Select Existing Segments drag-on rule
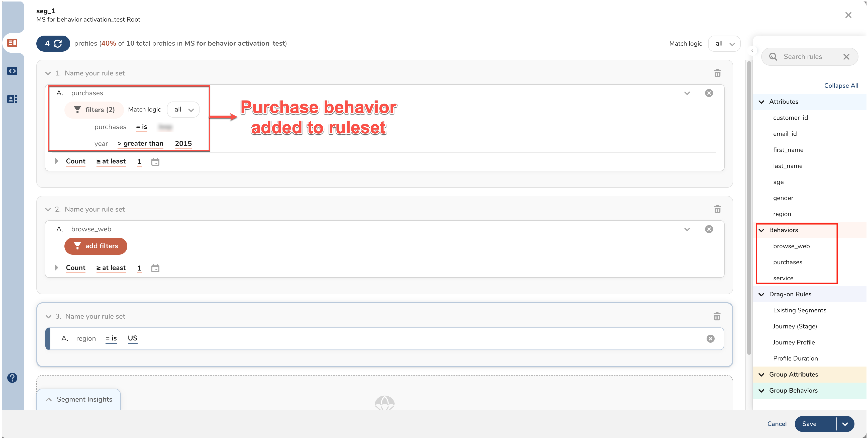The image size is (868, 440). [799, 310]
